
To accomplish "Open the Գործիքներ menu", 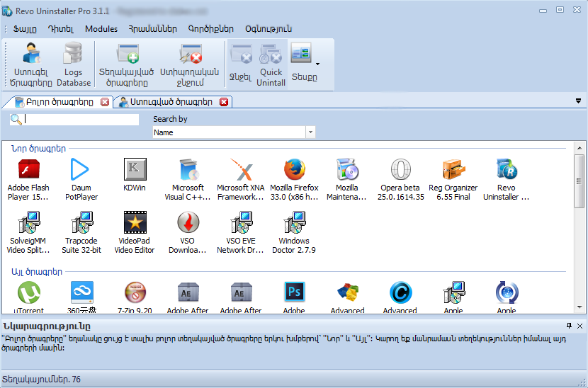I will coord(210,29).
